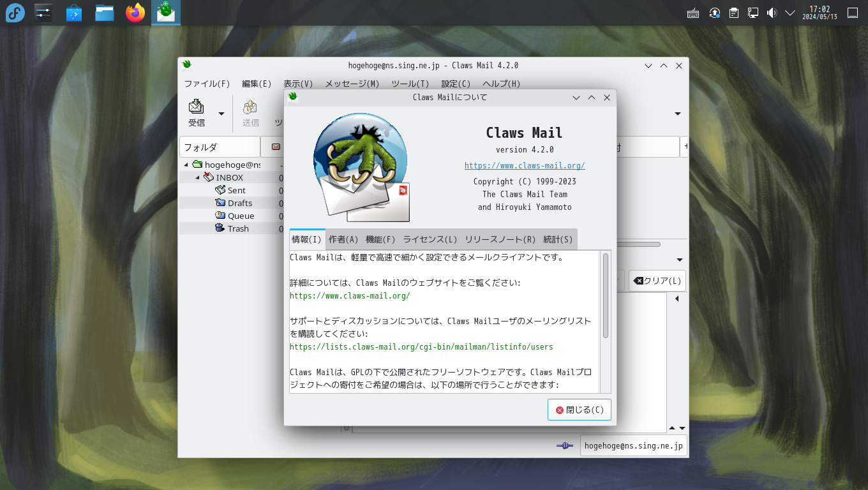Expand the hidden system tray icons arrow
The image size is (868, 490).
tap(790, 13)
